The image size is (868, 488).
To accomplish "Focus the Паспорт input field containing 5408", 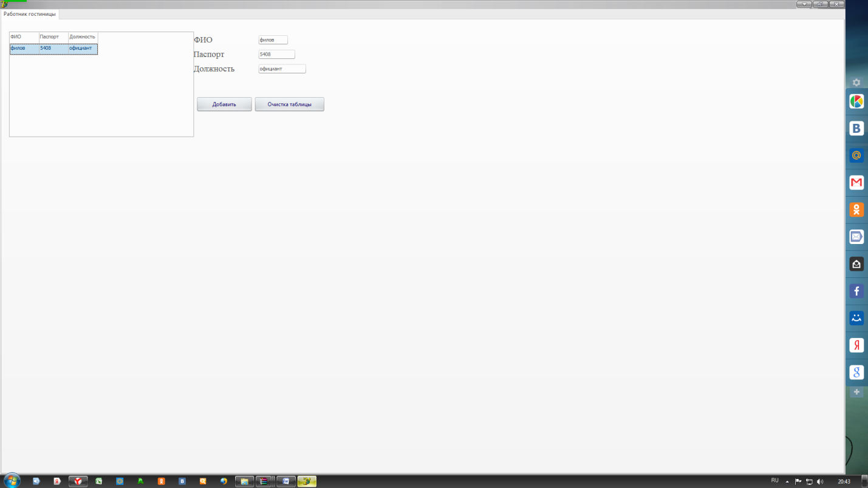I will pos(276,55).
